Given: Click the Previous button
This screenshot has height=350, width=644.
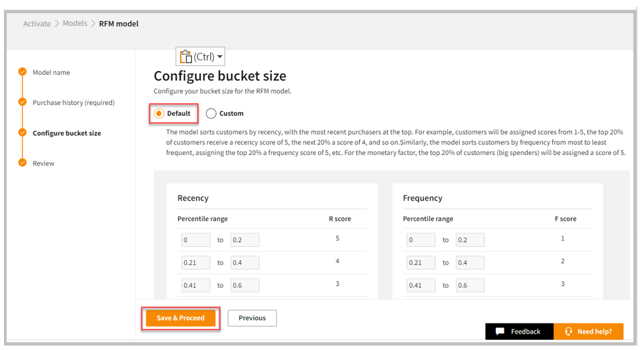Looking at the screenshot, I should 252,318.
